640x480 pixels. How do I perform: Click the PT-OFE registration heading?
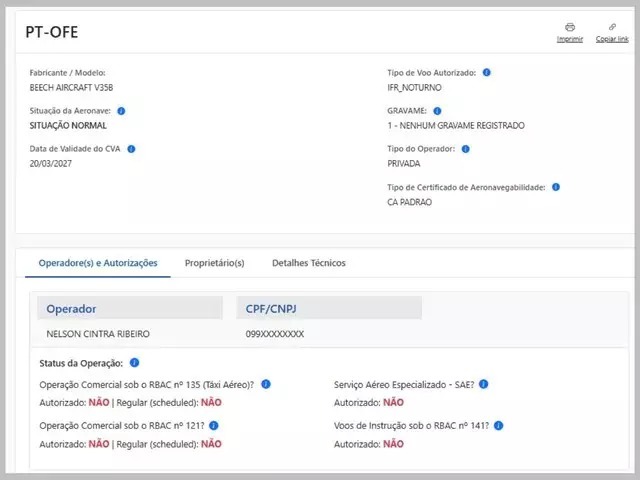[52, 33]
